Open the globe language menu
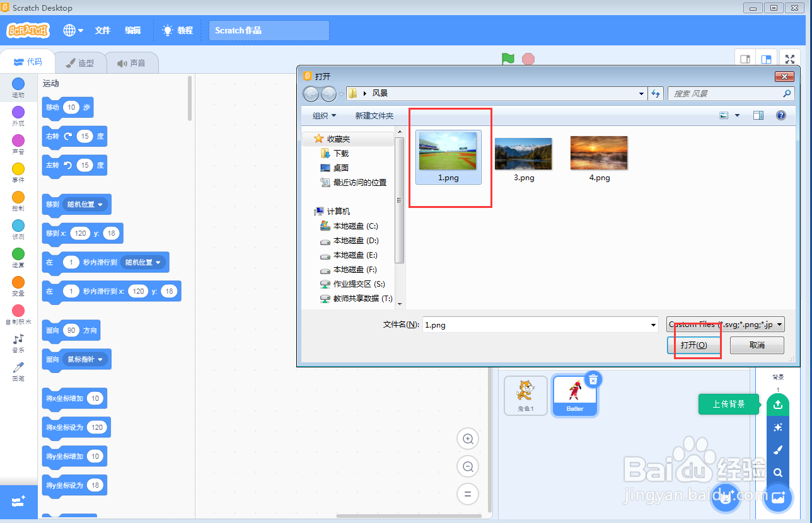 [x=73, y=30]
